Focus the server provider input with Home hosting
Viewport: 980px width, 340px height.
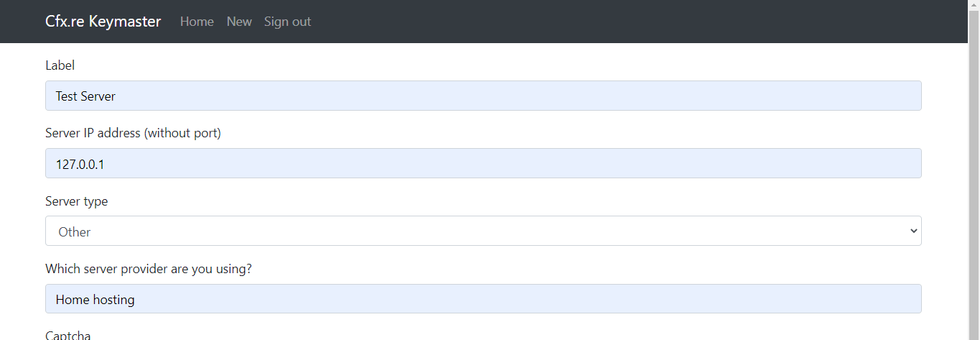click(x=483, y=298)
